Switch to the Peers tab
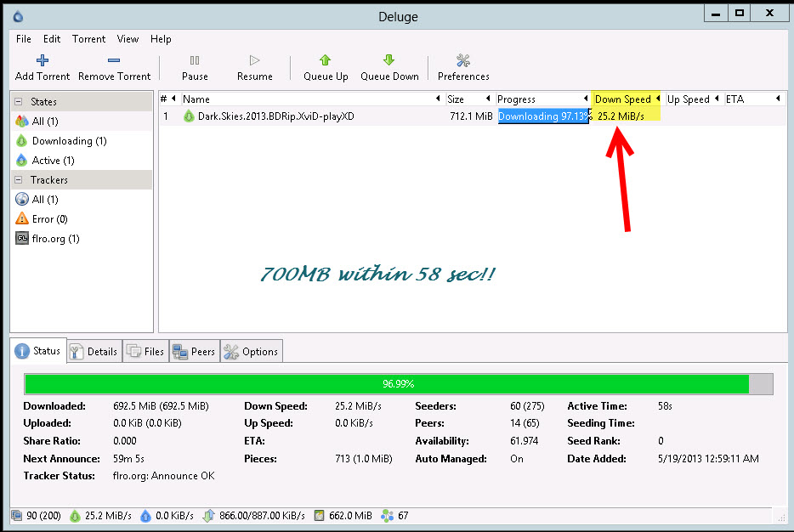 tap(195, 351)
